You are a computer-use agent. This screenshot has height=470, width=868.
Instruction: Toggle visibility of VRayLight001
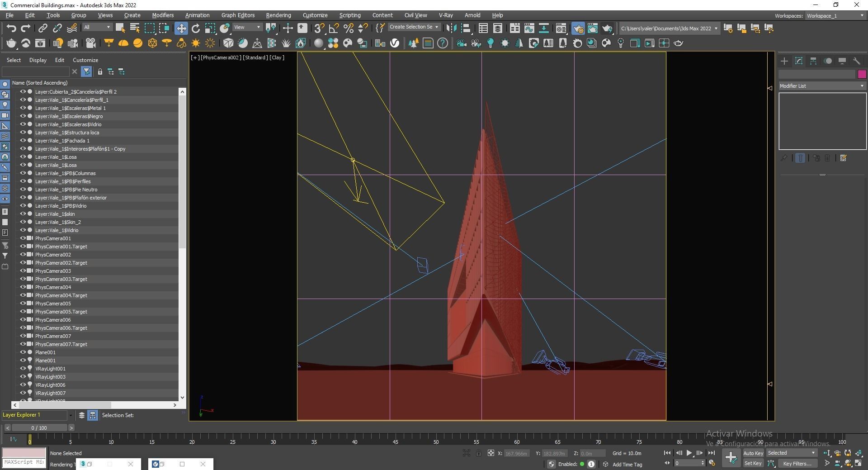pos(23,368)
